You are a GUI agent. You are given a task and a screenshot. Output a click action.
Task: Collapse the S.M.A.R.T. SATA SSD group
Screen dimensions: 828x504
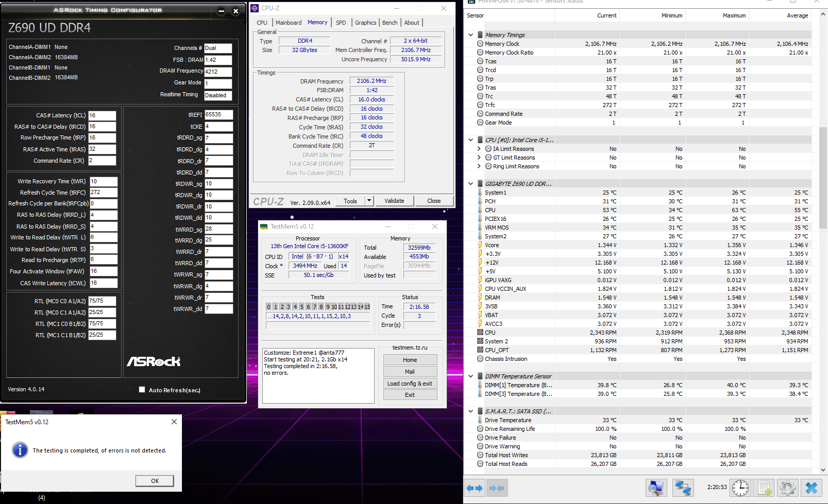pos(470,411)
